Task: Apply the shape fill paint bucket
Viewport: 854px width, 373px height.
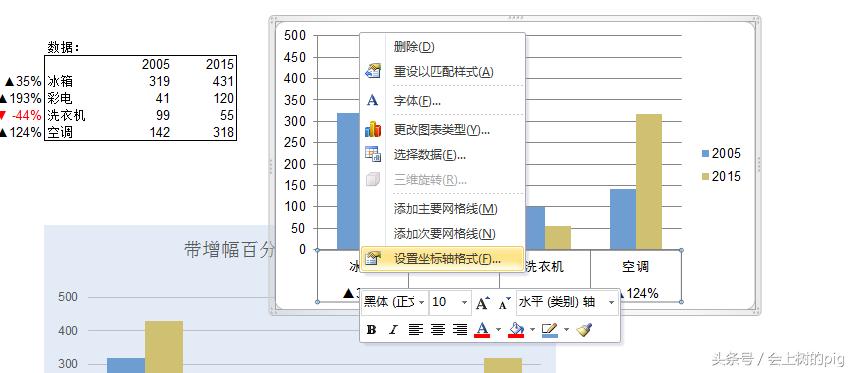Action: coord(516,329)
